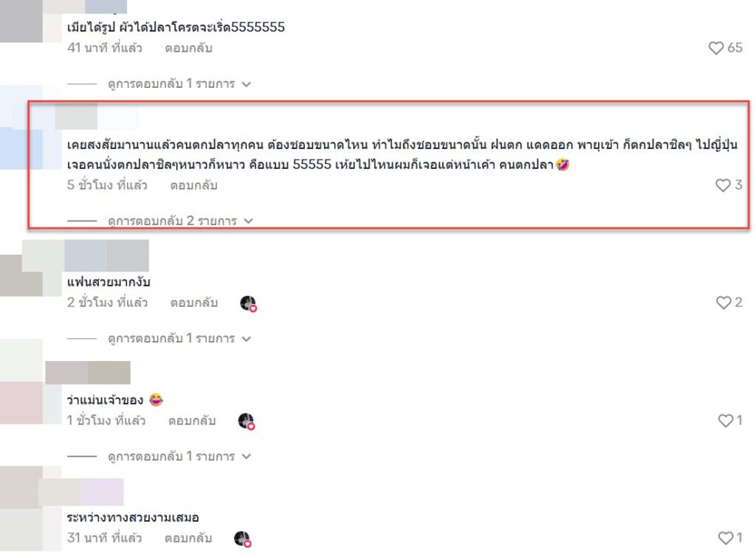Image resolution: width=756 pixels, height=558 pixels.
Task: Reply to the 'ระหว่างทางสวยงามเสมอ' comment
Action: tap(188, 538)
